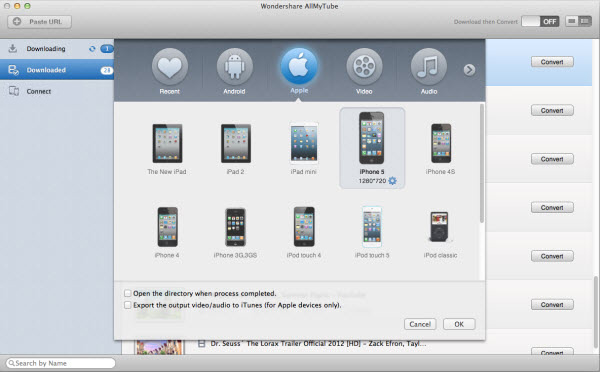The height and width of the screenshot is (372, 600).
Task: Click the 1280*720 resolution text
Action: pos(372,181)
